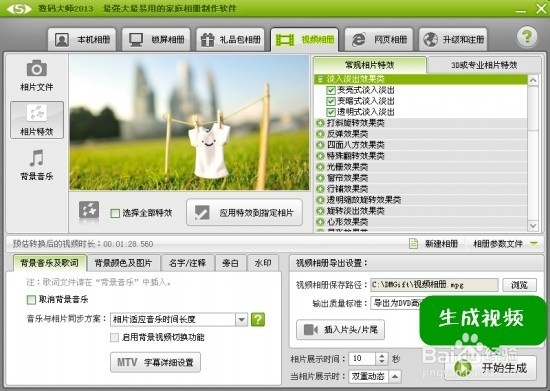Enable 启用背景视频切换功能 checkbox
Screen dimensions: 550x391
114,337
